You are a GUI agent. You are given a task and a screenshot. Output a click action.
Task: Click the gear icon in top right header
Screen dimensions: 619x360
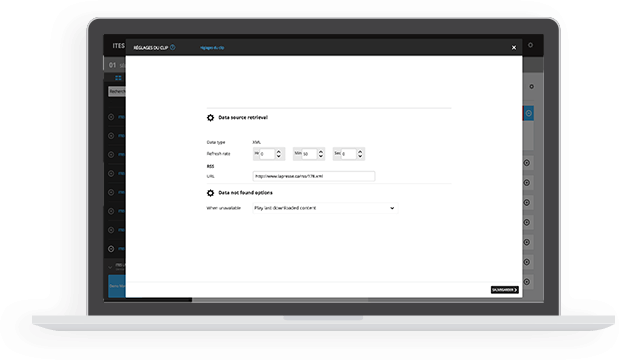(530, 45)
